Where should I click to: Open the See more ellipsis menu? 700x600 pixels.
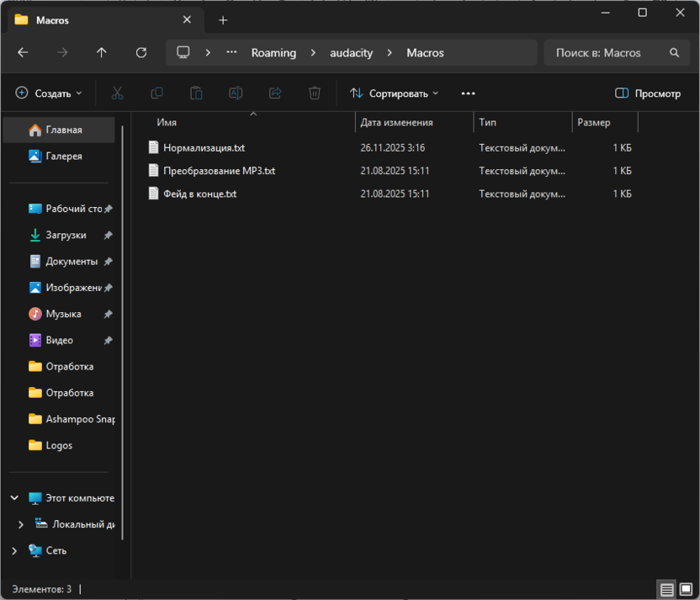[x=469, y=93]
